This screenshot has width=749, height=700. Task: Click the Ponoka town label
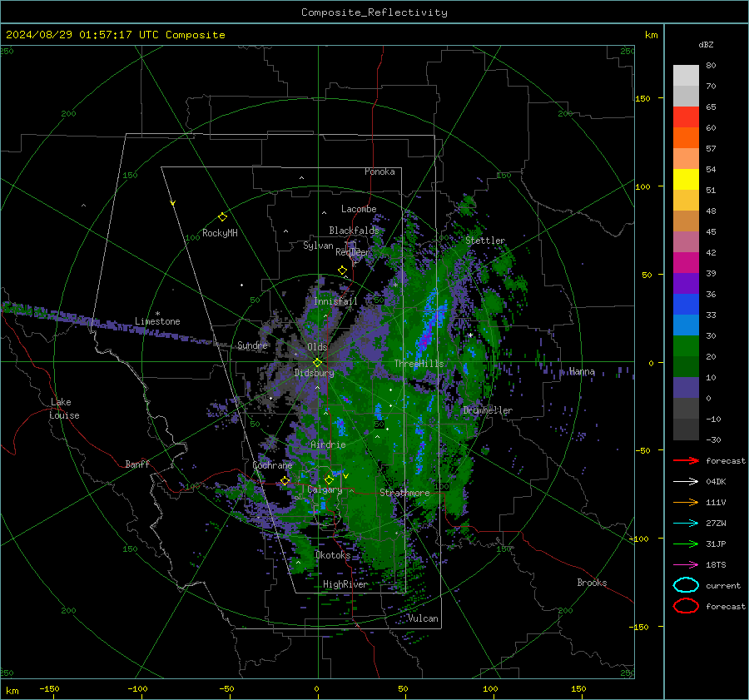[x=379, y=171]
